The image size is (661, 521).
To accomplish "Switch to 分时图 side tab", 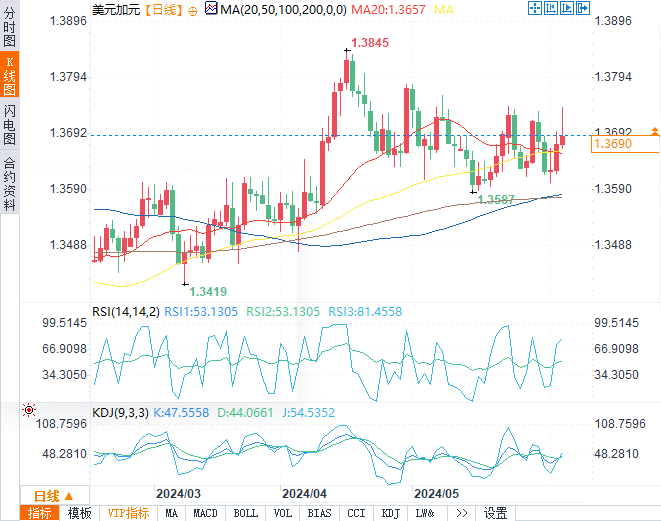I will tap(10, 27).
